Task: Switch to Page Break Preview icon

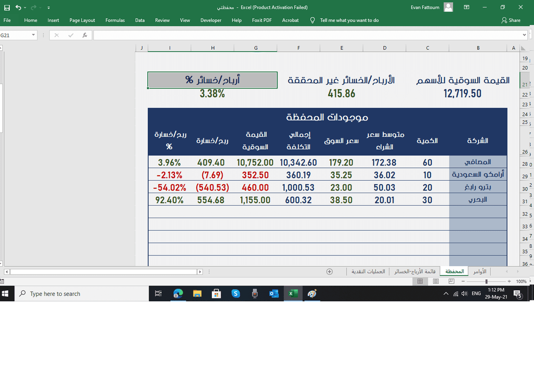Action: (451, 281)
